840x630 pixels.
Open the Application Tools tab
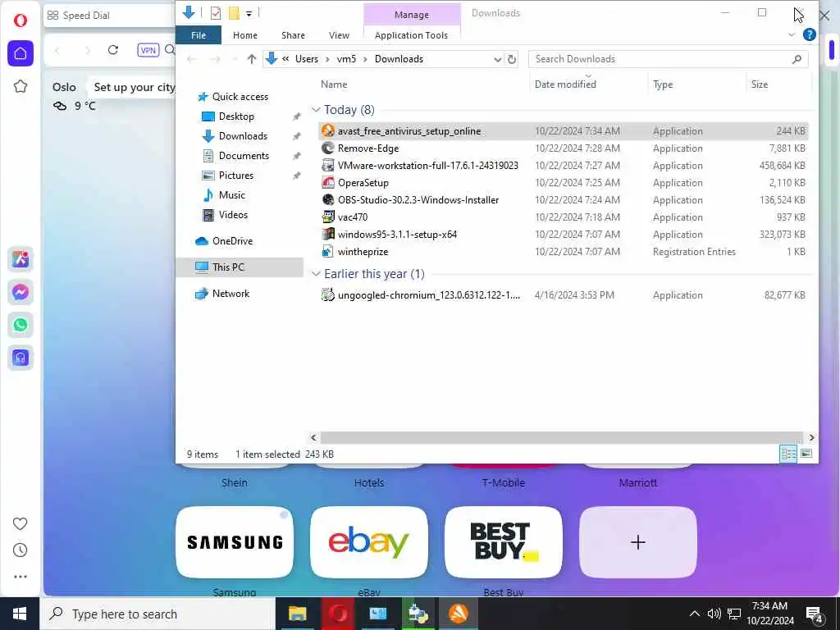point(411,34)
